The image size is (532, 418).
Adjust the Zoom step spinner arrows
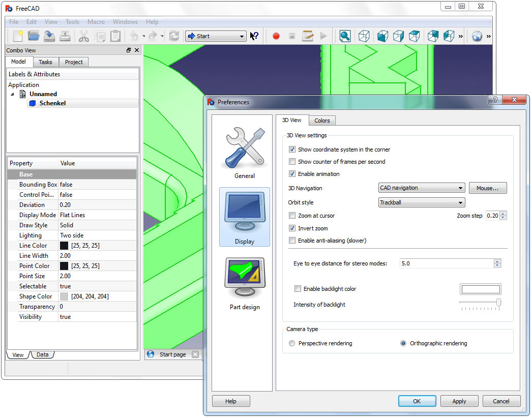click(503, 216)
